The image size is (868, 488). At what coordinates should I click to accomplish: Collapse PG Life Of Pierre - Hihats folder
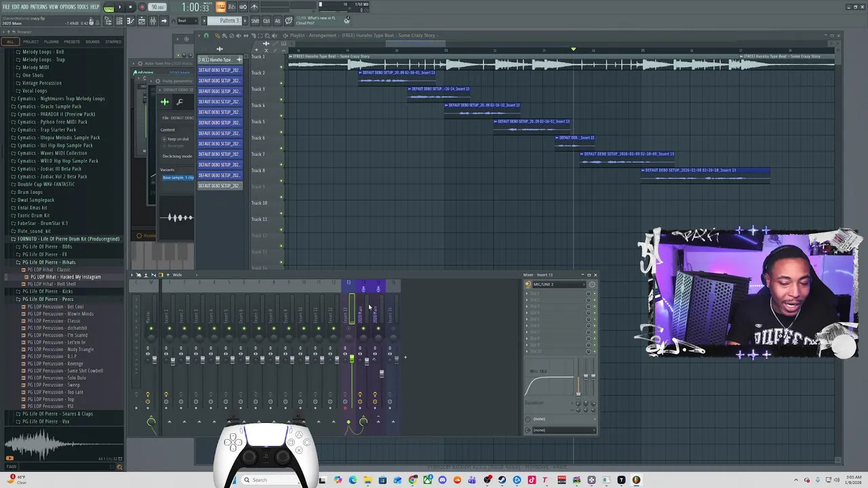point(47,262)
